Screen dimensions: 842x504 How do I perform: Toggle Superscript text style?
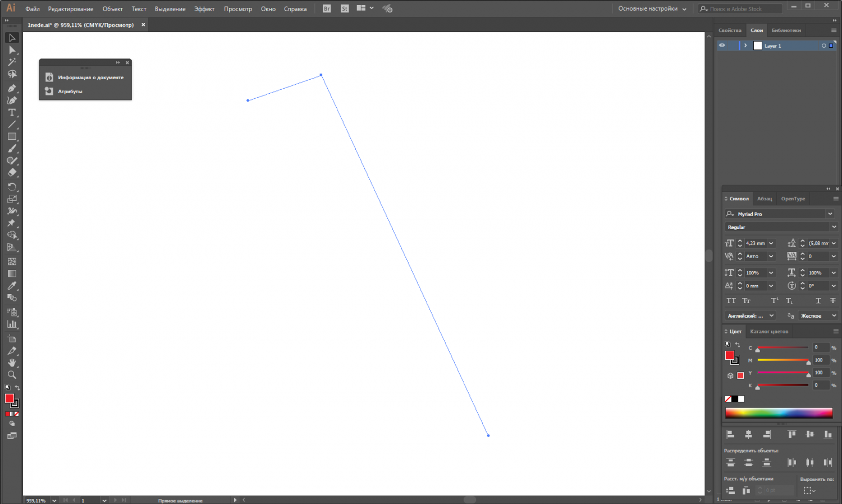(x=775, y=301)
